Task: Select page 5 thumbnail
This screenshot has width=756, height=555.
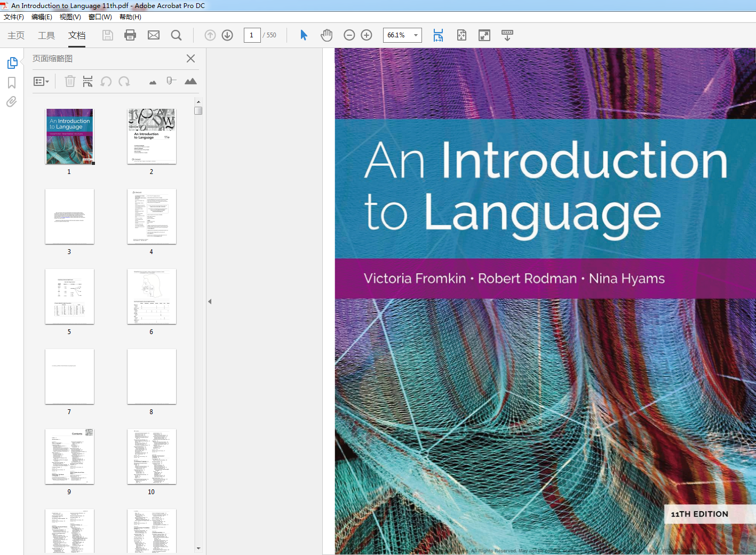Action: (x=69, y=297)
